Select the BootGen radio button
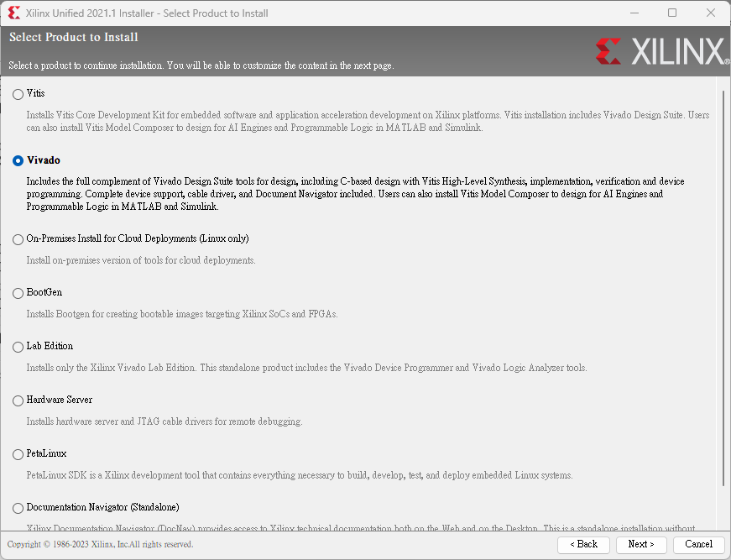 pos(18,293)
